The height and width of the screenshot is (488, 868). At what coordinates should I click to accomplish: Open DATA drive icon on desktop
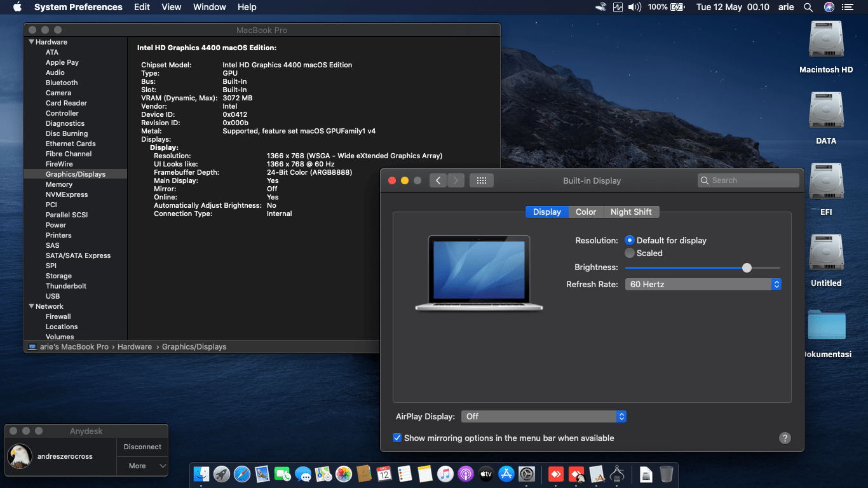click(826, 111)
